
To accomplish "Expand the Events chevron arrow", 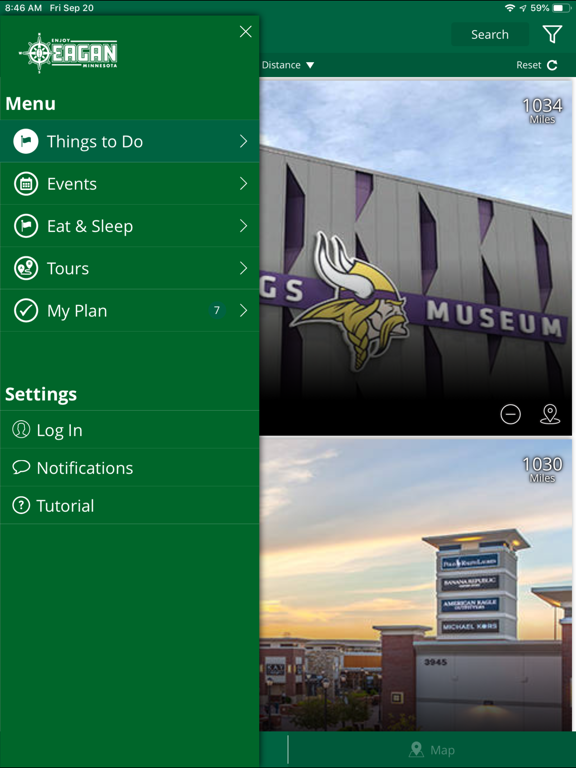I will [243, 184].
